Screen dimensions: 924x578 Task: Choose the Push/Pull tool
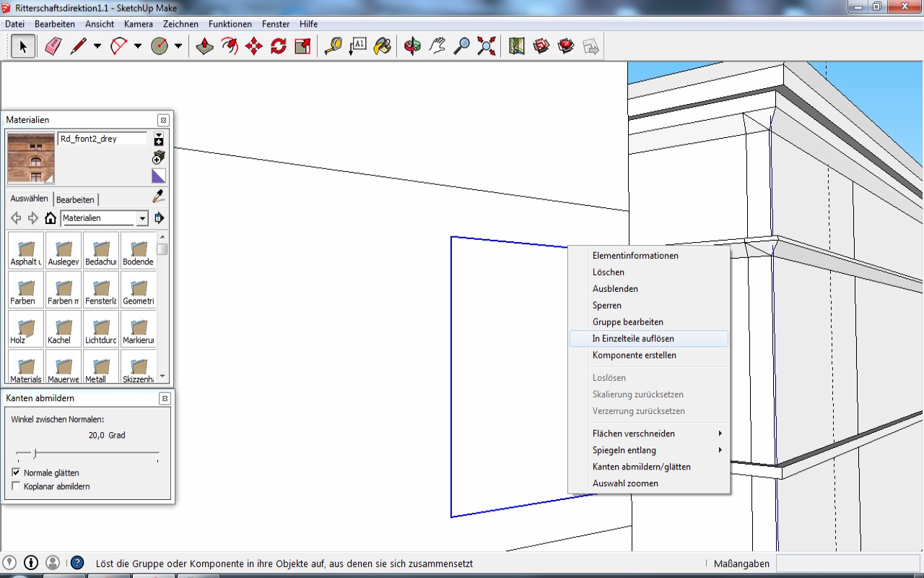click(x=205, y=47)
